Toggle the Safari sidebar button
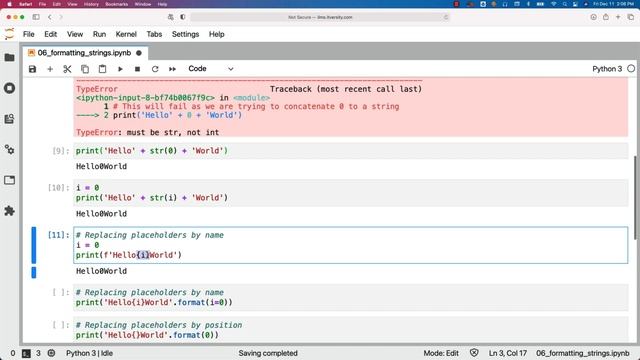This screenshot has height=360, width=640. coord(36,17)
